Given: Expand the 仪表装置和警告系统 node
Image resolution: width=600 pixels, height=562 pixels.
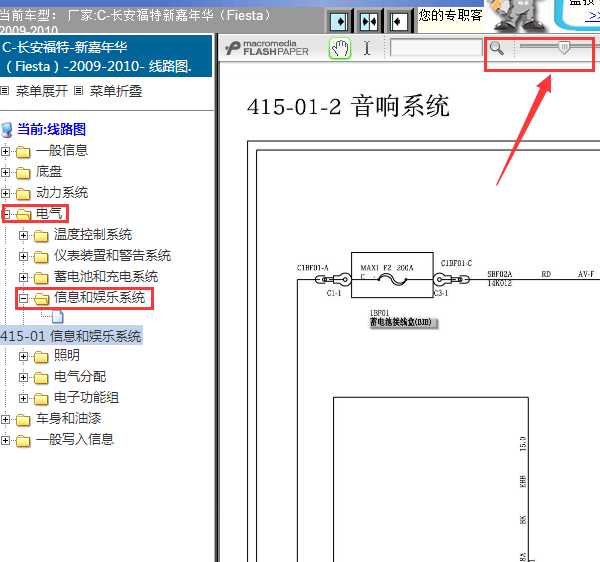Looking at the screenshot, I should (x=23, y=256).
